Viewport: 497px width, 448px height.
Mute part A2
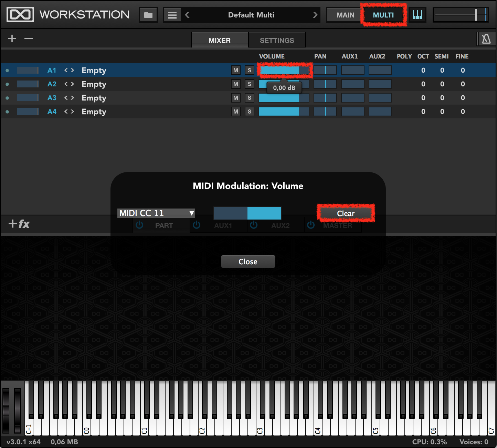(x=236, y=84)
